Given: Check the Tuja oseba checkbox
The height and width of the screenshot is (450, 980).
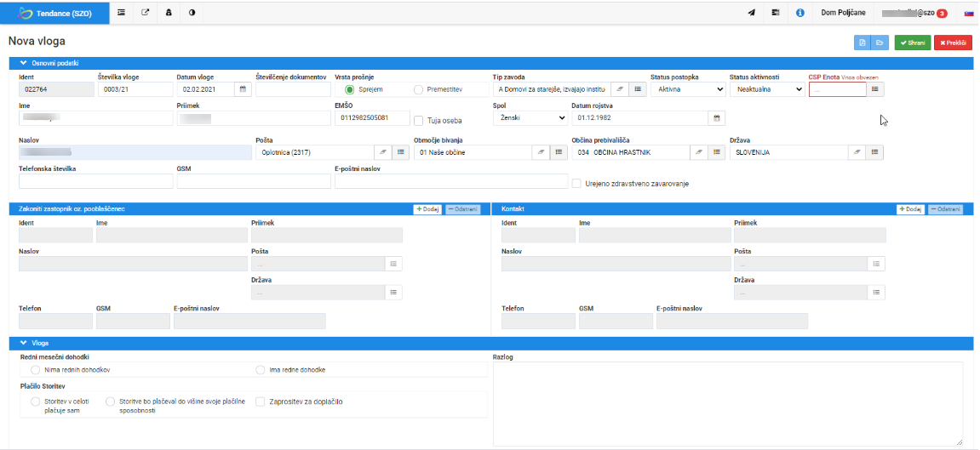Looking at the screenshot, I should 419,121.
